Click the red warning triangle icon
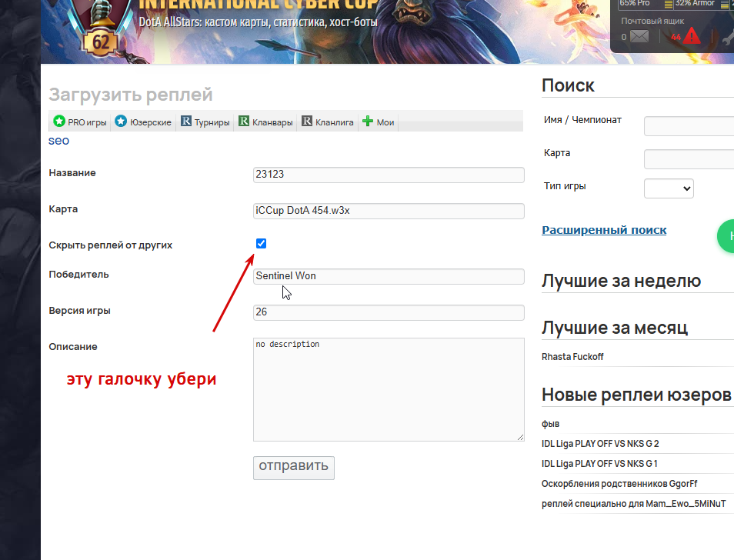The width and height of the screenshot is (734, 560). 692,36
